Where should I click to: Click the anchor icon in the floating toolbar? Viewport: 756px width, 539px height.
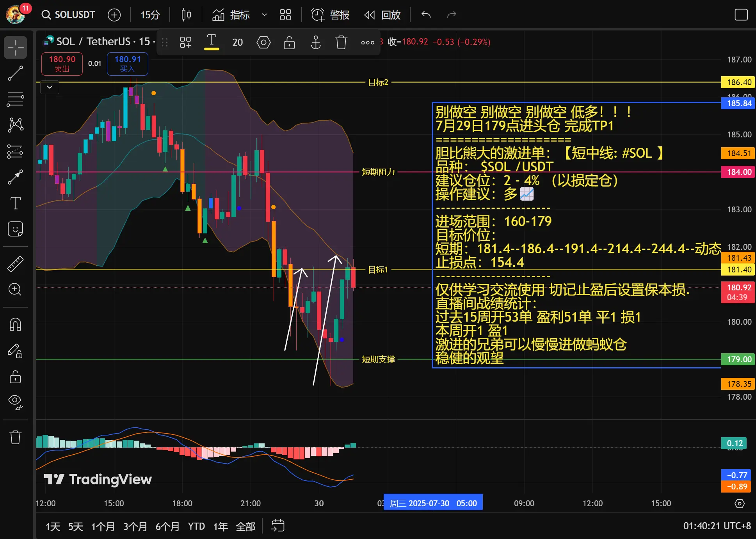(315, 42)
